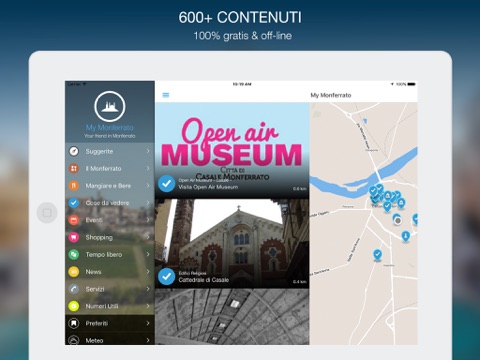480x360 pixels.
Task: Click the Tempo libero green icon
Action: point(74,255)
